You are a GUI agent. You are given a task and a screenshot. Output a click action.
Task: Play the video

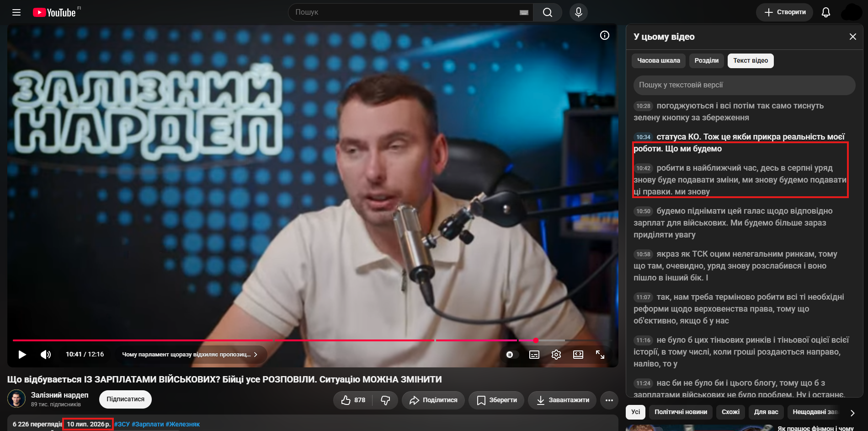click(22, 355)
